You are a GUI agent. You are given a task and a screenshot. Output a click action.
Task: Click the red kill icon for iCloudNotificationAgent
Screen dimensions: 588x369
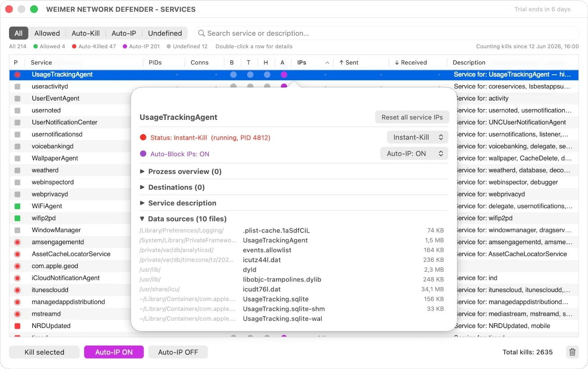click(18, 278)
